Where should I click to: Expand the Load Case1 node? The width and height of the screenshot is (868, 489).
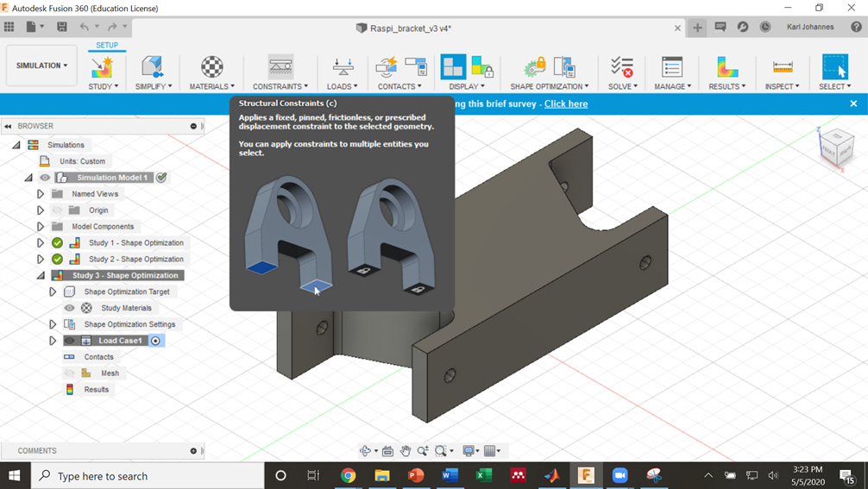(53, 341)
